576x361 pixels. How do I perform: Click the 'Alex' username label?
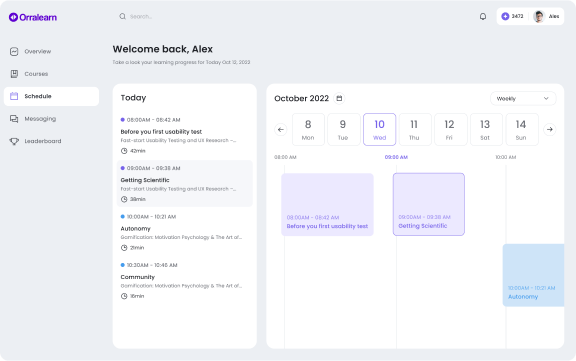554,17
